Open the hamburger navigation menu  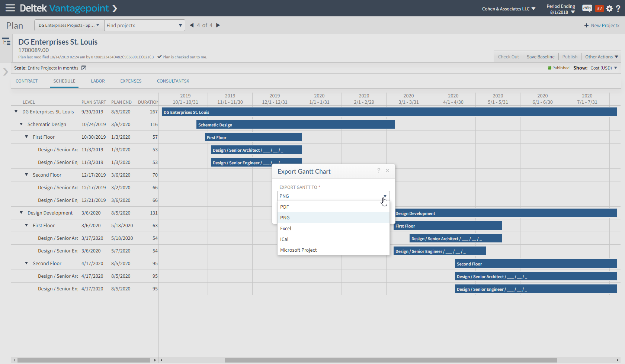pyautogui.click(x=10, y=8)
